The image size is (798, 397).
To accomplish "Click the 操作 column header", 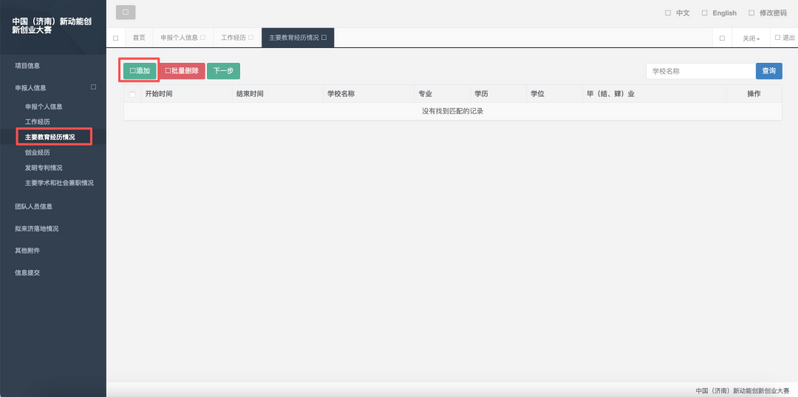I will tap(754, 94).
